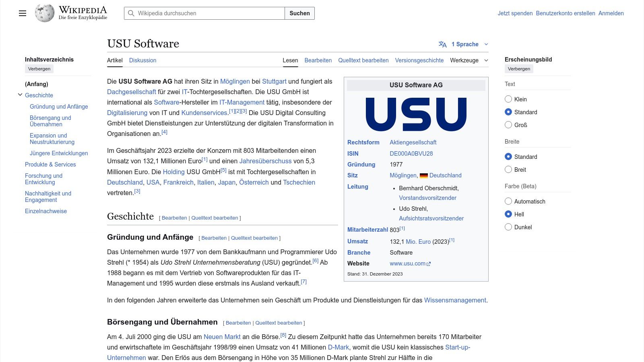This screenshot has width=644, height=362.
Task: Open the Kundenservices link
Action: tap(204, 113)
